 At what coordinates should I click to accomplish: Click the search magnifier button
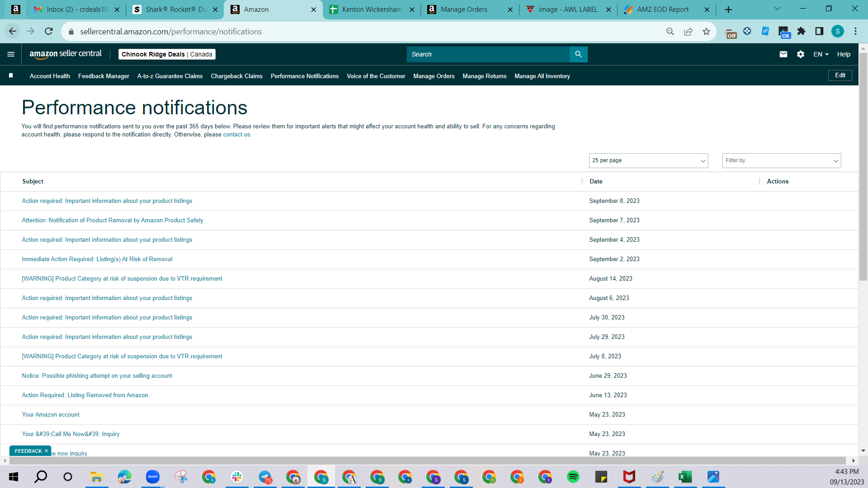pyautogui.click(x=578, y=54)
